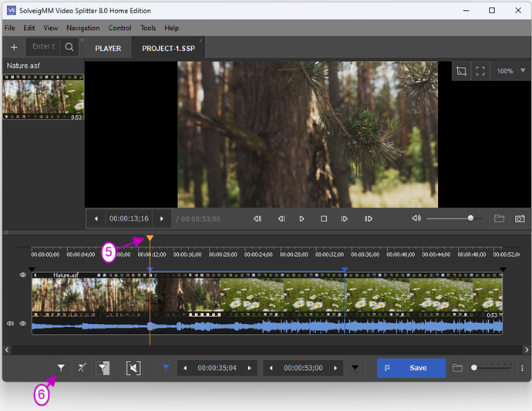Click the audio waveform track

pyautogui.click(x=267, y=326)
